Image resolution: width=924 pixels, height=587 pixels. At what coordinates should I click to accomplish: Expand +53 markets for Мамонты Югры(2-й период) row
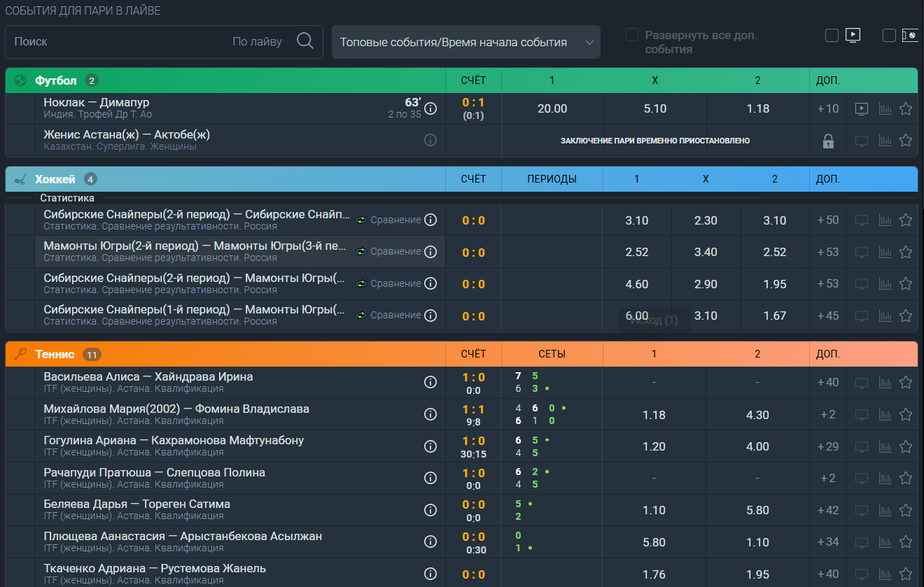[x=828, y=252]
